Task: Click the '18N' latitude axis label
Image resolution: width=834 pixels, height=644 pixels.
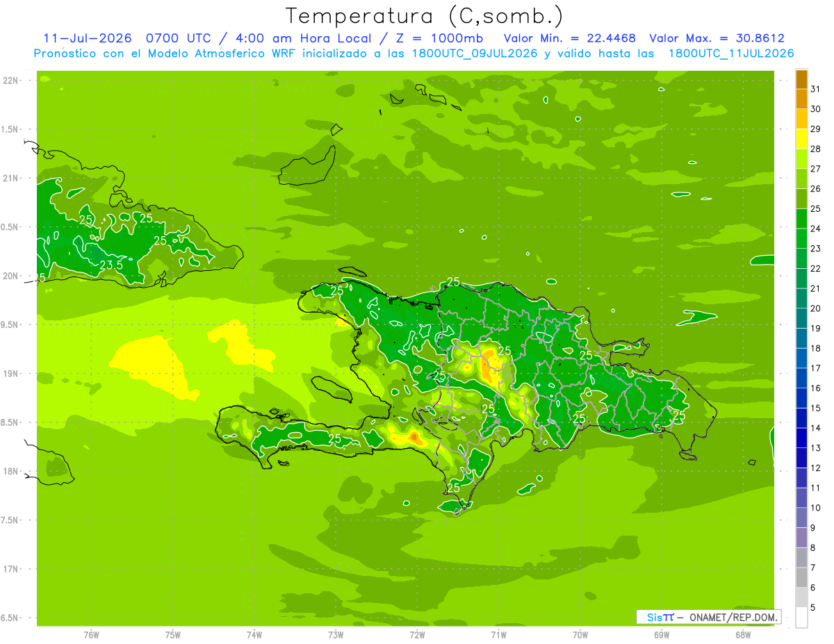Action: [x=11, y=472]
